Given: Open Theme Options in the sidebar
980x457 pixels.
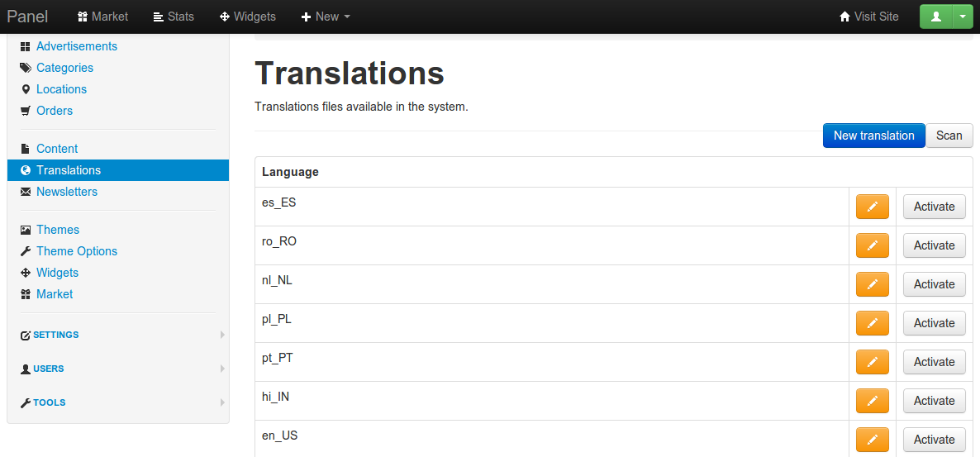Looking at the screenshot, I should (x=76, y=251).
